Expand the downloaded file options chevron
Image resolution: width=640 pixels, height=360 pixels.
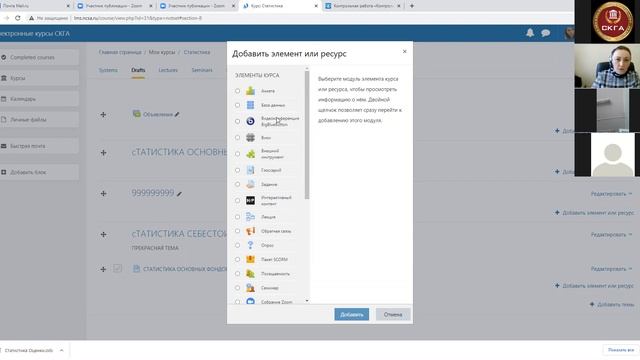(x=62, y=350)
